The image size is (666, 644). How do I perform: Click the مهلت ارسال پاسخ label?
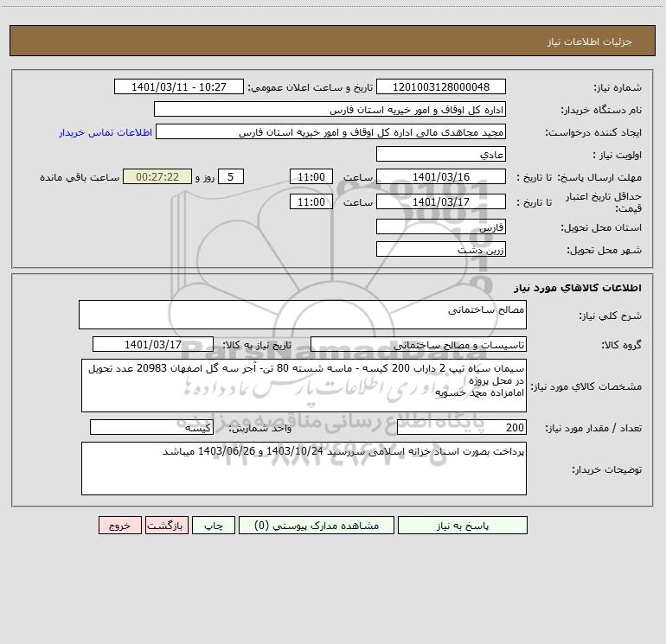(x=599, y=177)
